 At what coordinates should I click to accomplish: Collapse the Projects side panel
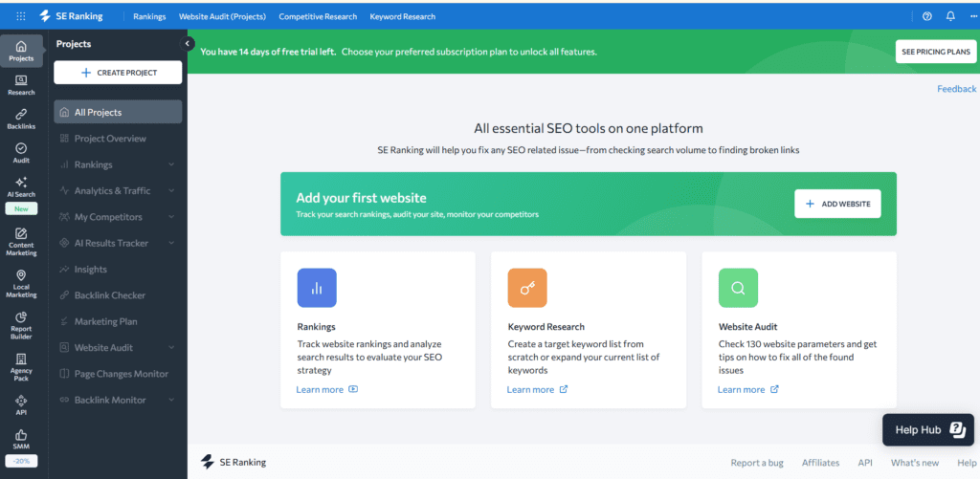point(188,43)
